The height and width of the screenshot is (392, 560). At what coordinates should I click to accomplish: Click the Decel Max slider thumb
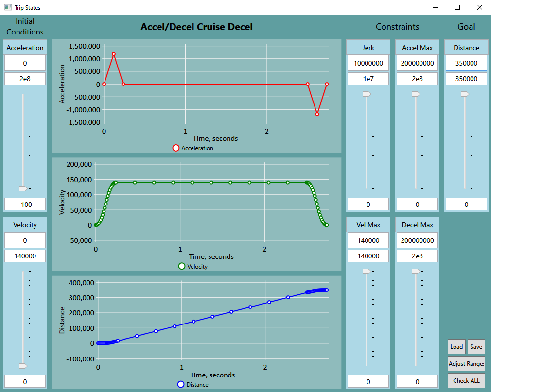click(416, 271)
